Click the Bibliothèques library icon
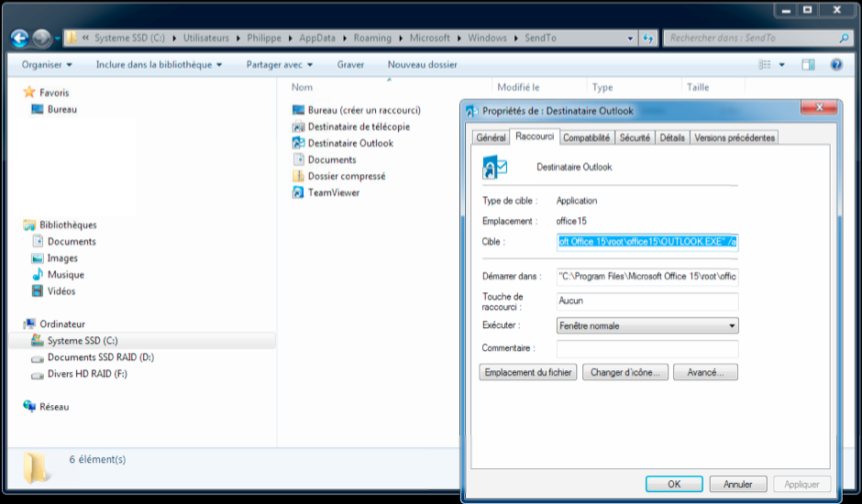Viewport: 862px width, 504px height. [x=29, y=225]
